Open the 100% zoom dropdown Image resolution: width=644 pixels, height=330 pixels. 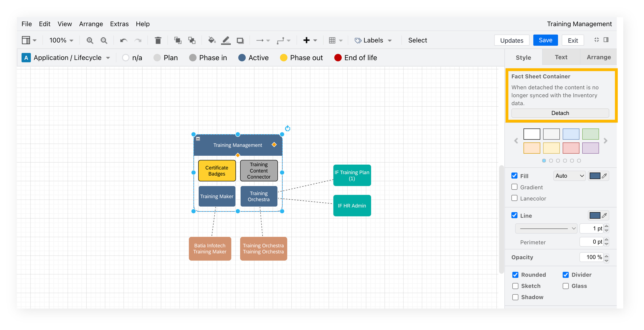point(61,40)
